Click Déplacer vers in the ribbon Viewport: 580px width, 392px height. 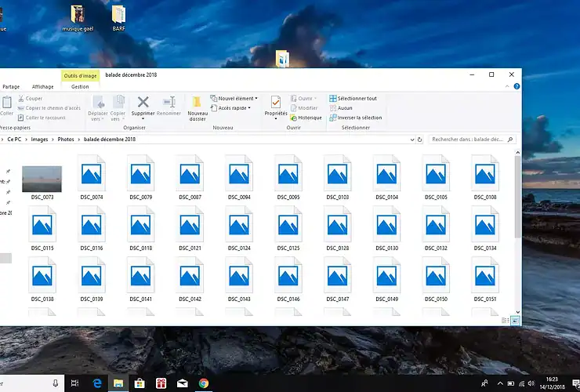[98, 108]
